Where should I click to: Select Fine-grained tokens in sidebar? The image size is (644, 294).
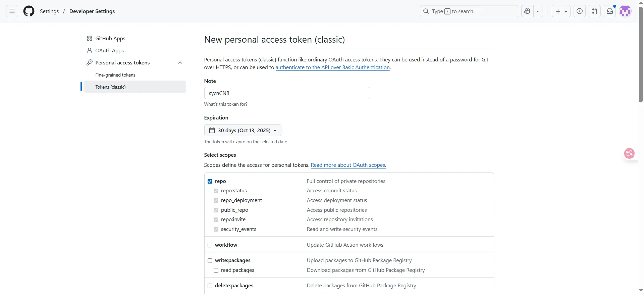[115, 75]
